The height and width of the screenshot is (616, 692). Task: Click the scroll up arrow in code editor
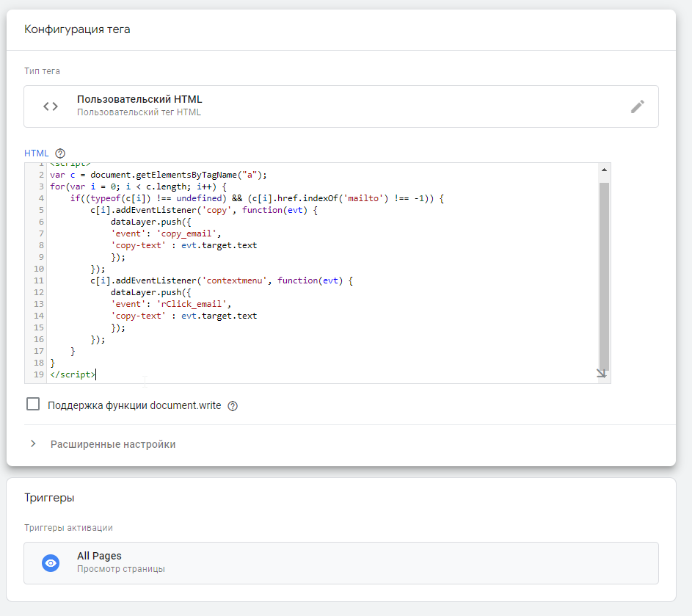point(604,170)
